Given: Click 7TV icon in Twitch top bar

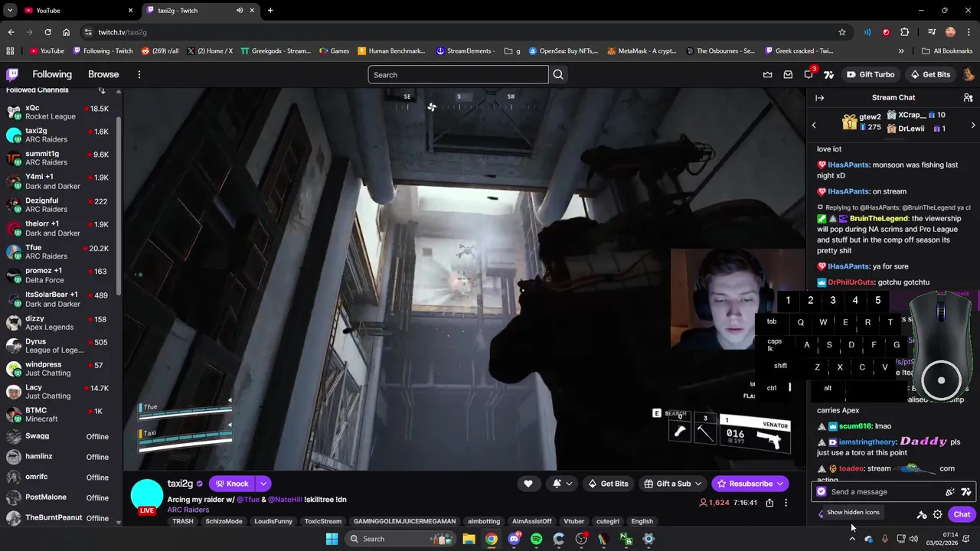Looking at the screenshot, I should point(828,74).
